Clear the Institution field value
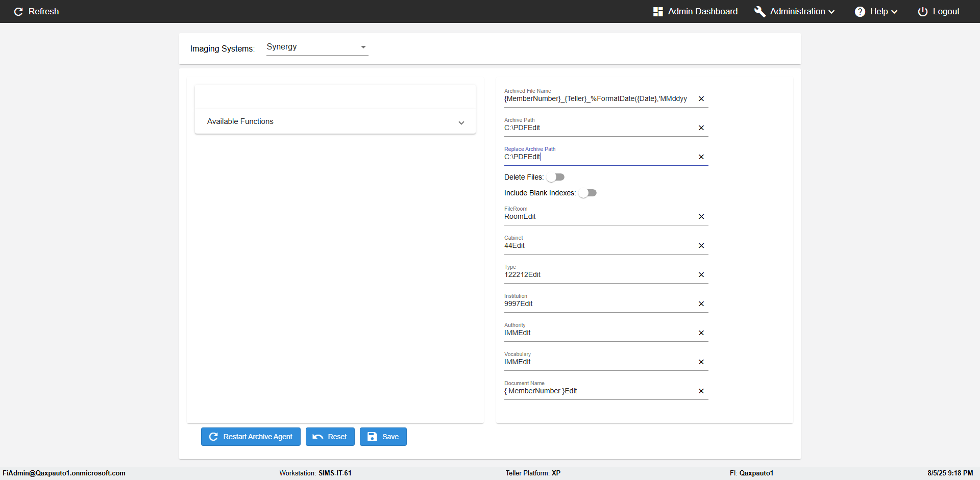Viewport: 980px width, 480px height. click(x=701, y=304)
